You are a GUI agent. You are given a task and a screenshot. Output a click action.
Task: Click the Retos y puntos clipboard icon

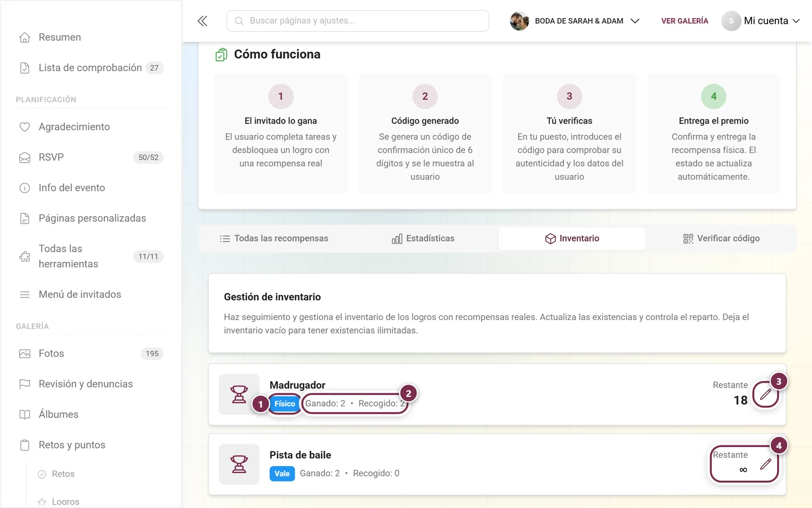pyautogui.click(x=25, y=445)
